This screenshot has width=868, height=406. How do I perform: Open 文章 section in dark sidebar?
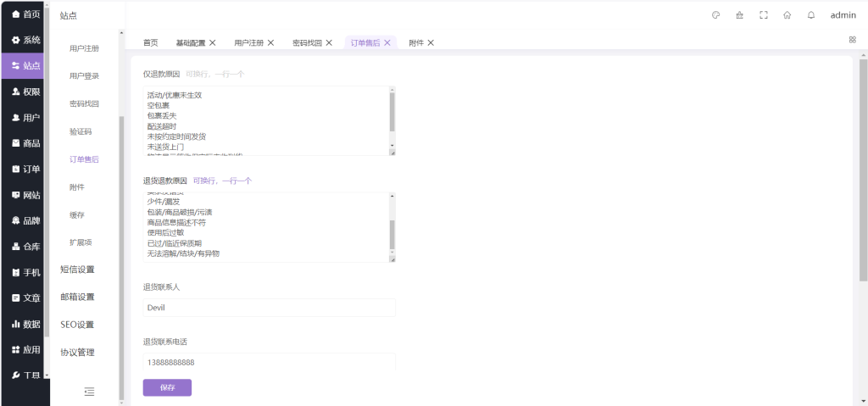pos(25,298)
